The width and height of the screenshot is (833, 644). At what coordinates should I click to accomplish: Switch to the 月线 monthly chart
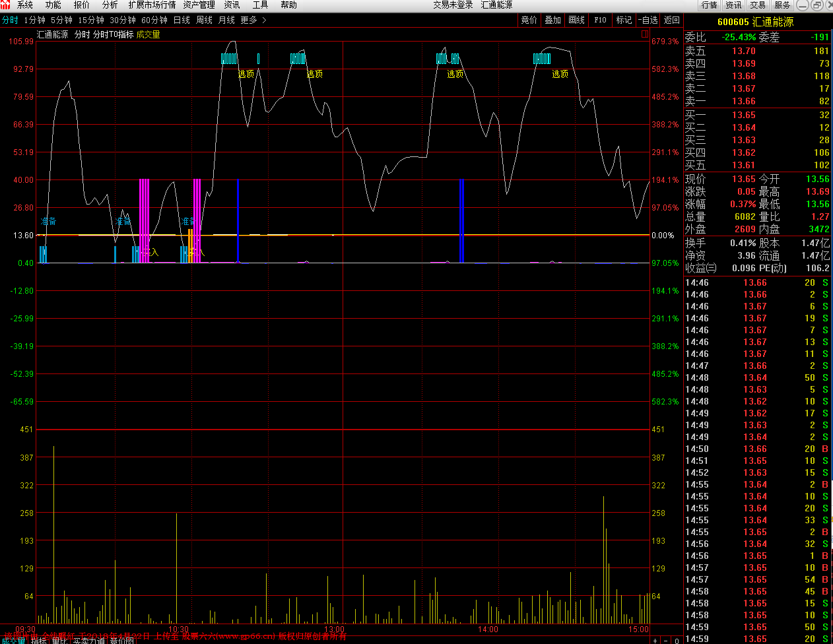pyautogui.click(x=226, y=20)
